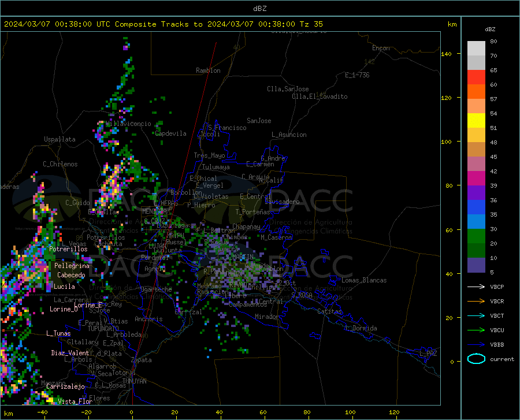The height and width of the screenshot is (420, 520).
Task: Click the L_Tunas map label
Action: pos(58,333)
